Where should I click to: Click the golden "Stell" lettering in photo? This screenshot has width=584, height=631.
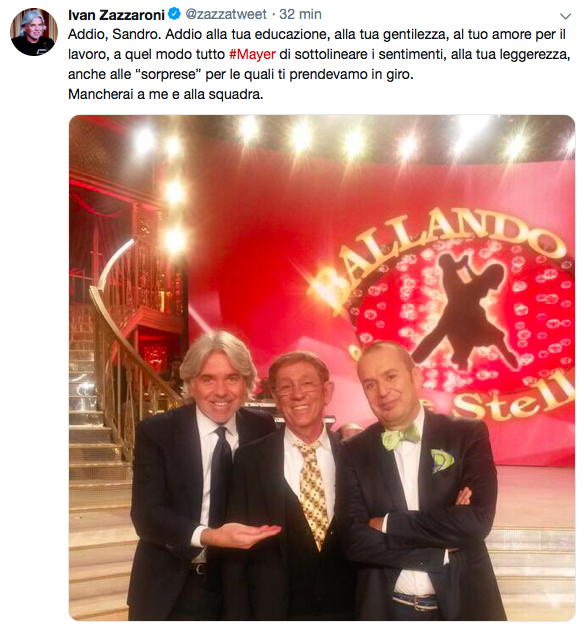click(x=513, y=398)
